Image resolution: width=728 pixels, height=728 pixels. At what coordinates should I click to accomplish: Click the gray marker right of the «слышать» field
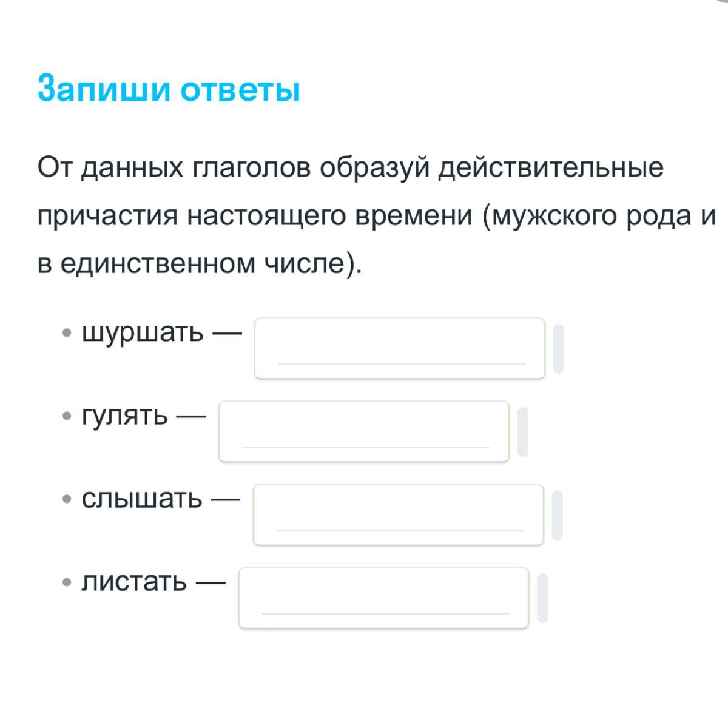558,515
